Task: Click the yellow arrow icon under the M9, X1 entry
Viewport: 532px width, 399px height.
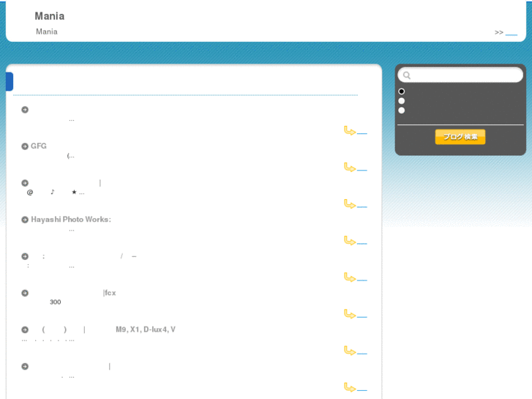Action: [x=350, y=351]
